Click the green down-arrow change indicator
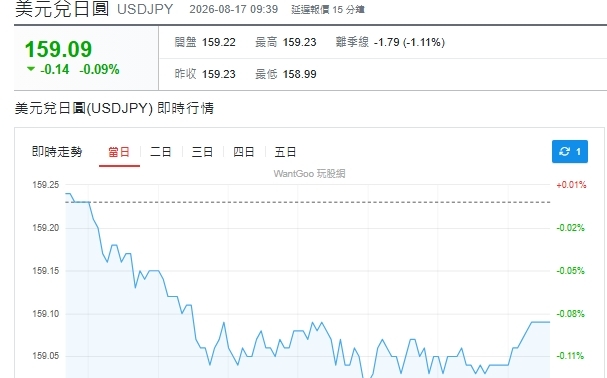The height and width of the screenshot is (378, 607). tap(31, 69)
